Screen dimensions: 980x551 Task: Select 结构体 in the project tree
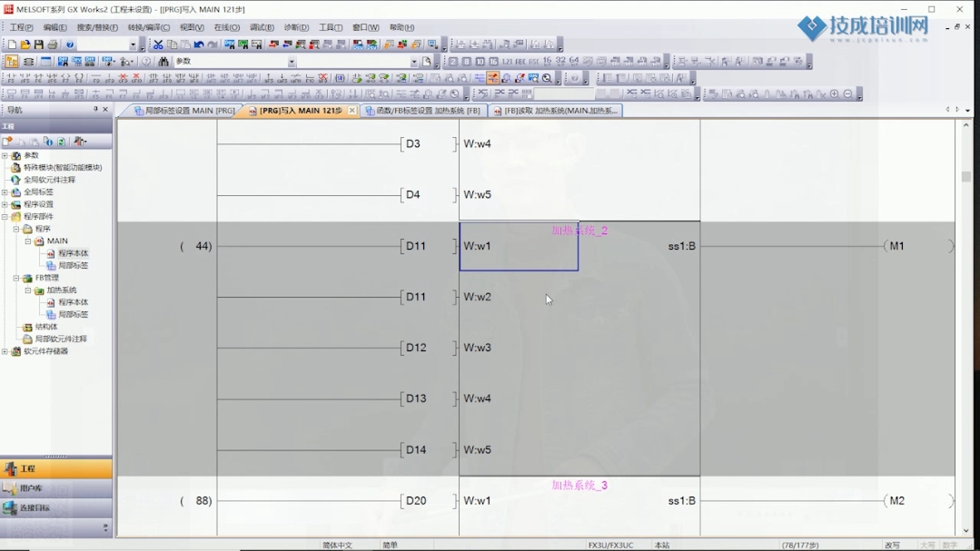[x=46, y=327]
